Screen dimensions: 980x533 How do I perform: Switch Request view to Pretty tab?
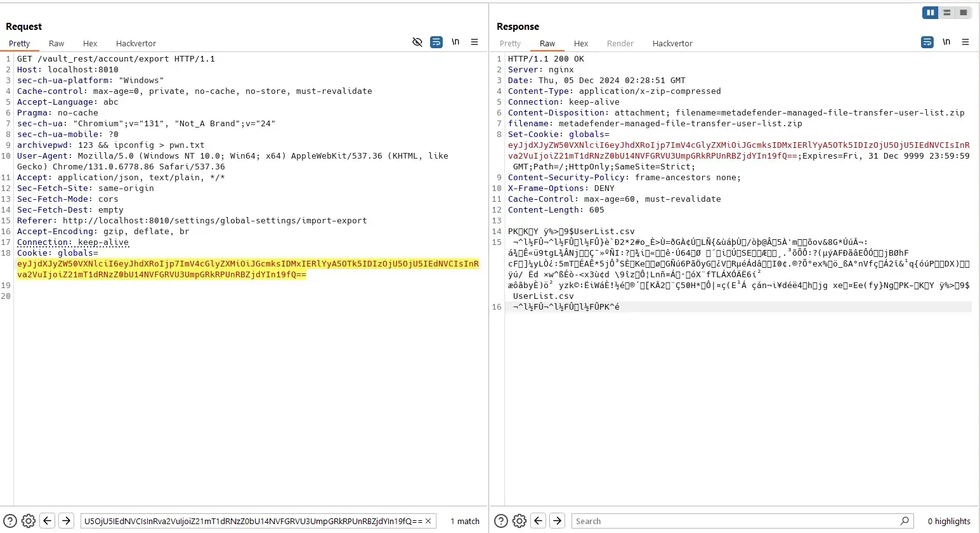[20, 44]
